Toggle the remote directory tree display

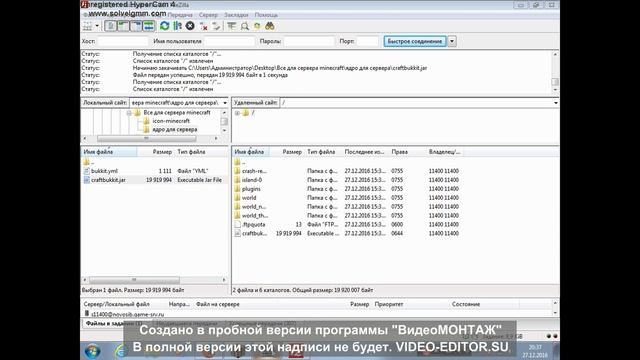click(136, 26)
